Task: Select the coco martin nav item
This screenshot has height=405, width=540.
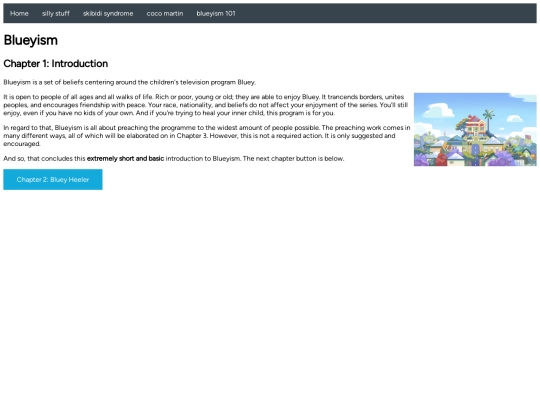Action: click(x=165, y=13)
